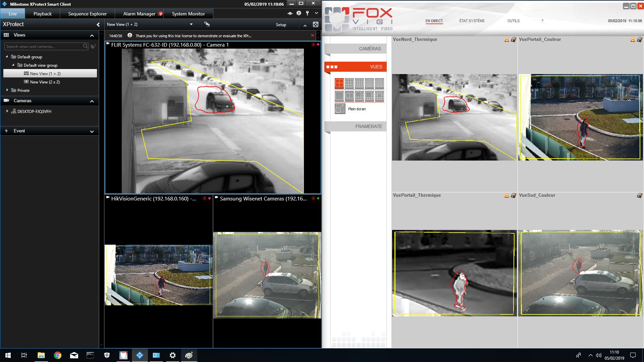Select the 2x2 grid layout in Fox Vigi
The width and height of the screenshot is (644, 362).
(x=339, y=83)
